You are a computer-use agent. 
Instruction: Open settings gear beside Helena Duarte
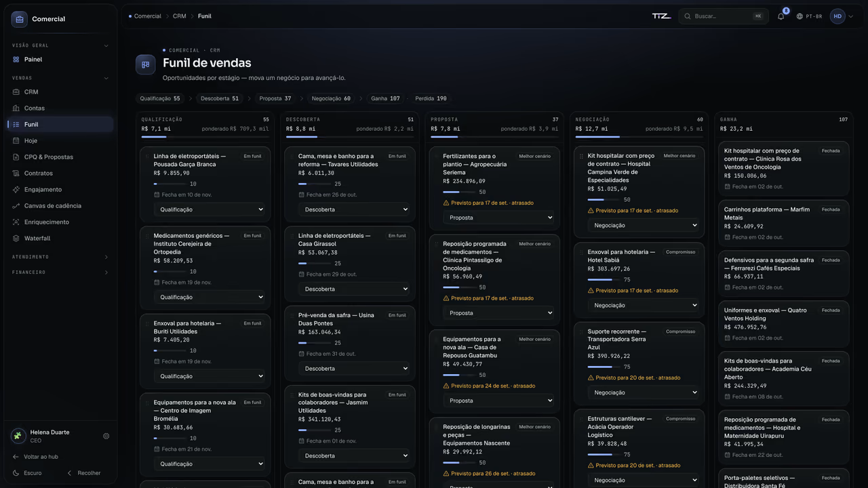[106, 436]
